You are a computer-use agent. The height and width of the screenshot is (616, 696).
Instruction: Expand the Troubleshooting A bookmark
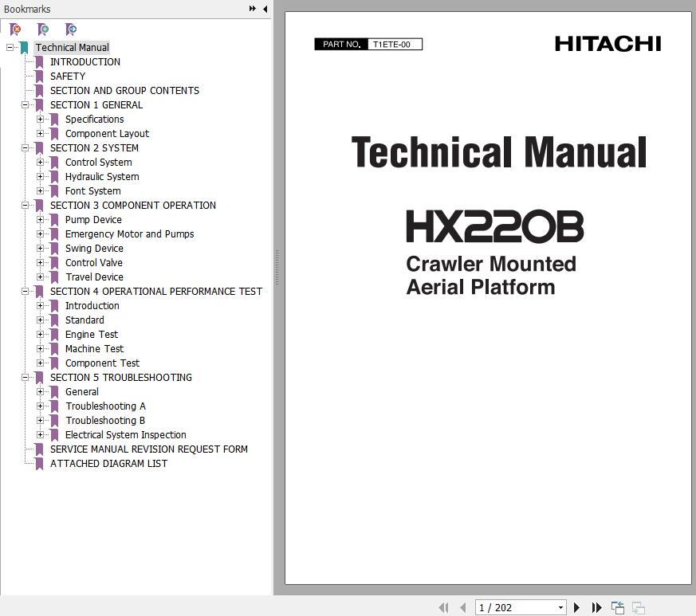(40, 406)
